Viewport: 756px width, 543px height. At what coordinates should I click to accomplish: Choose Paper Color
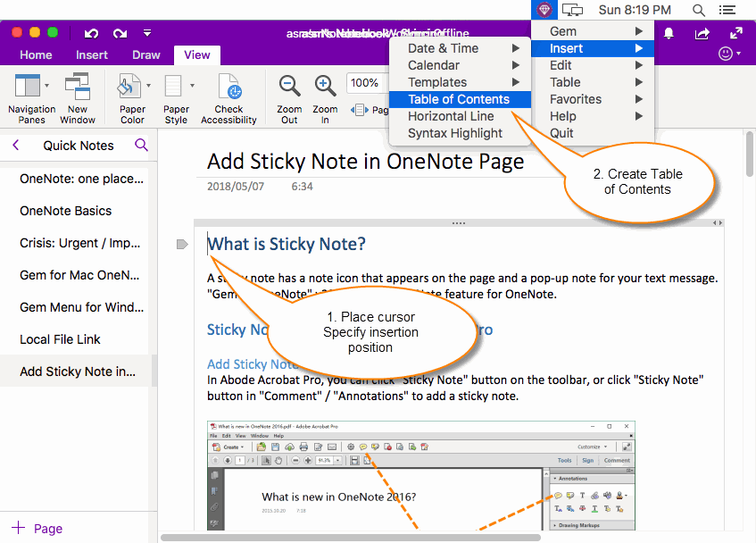click(x=131, y=99)
